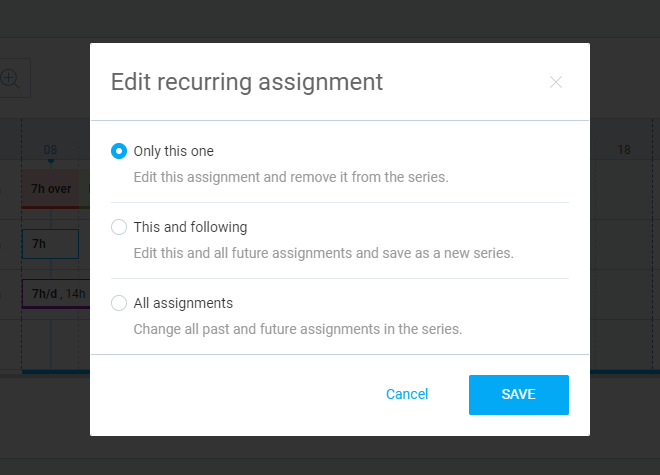Viewport: 660px width, 475px height.
Task: Open the 7h/d, 14h assignment bar
Action: 56,294
